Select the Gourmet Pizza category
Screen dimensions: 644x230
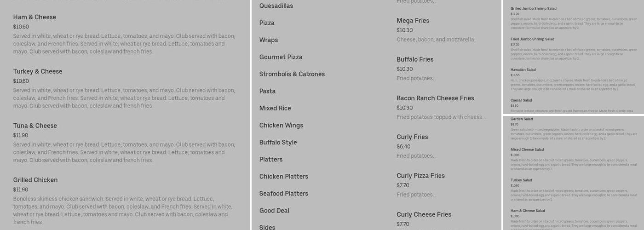(281, 57)
